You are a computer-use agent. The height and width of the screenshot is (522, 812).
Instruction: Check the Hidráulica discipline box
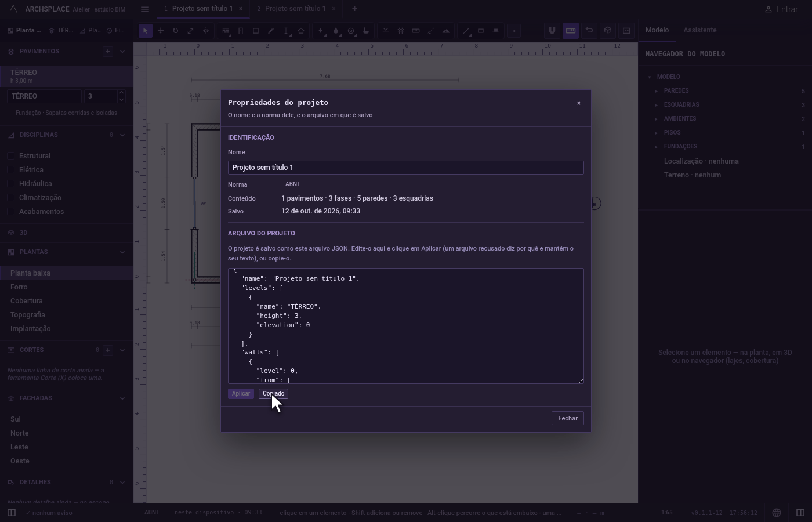(10, 184)
